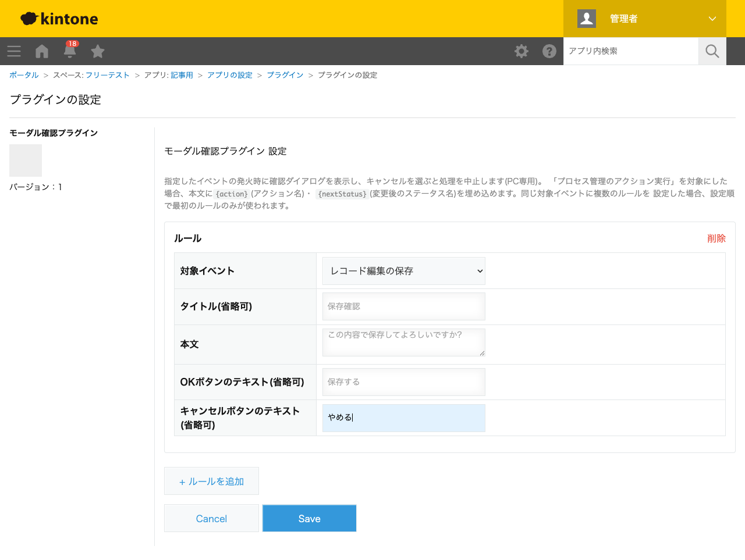Viewport: 745px width, 560px height.
Task: Focus the アプリ内検索 search field
Action: click(631, 51)
